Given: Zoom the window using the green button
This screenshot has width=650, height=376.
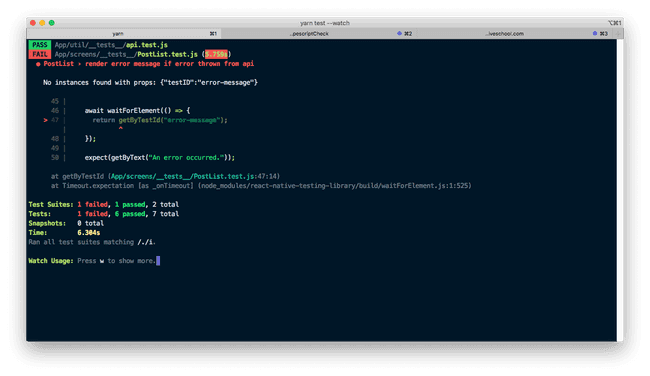Looking at the screenshot, I should (x=52, y=23).
